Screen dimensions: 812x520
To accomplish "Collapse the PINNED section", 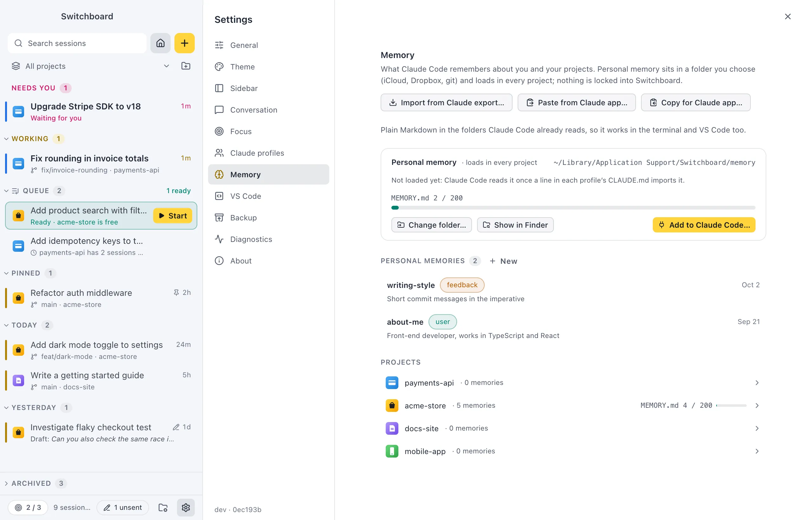I will (x=6, y=273).
